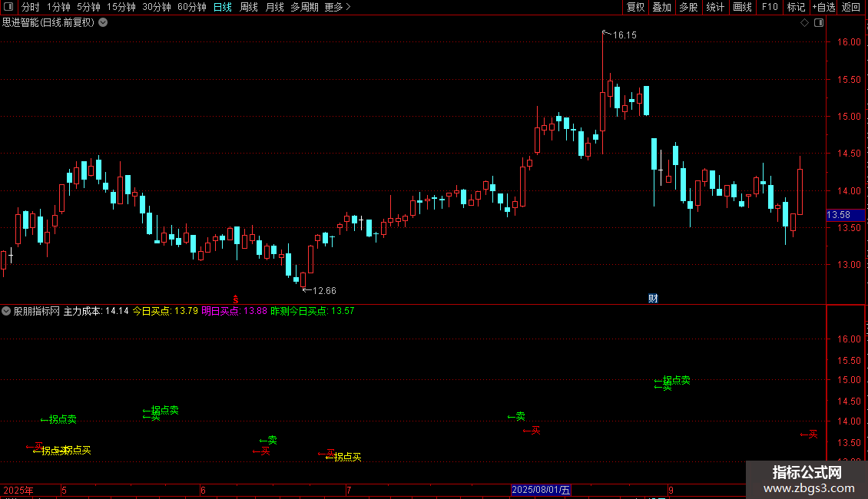The image size is (868, 499).
Task: Click the month 7 label on time axis
Action: (349, 490)
